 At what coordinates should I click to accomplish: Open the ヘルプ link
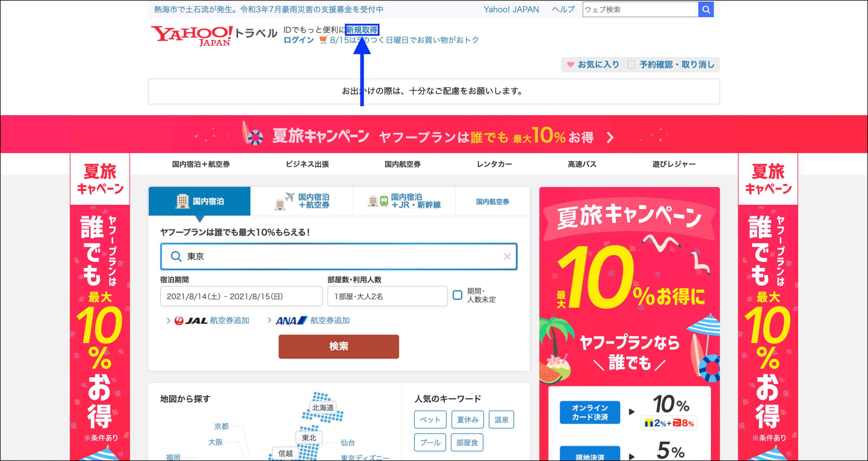coord(563,9)
